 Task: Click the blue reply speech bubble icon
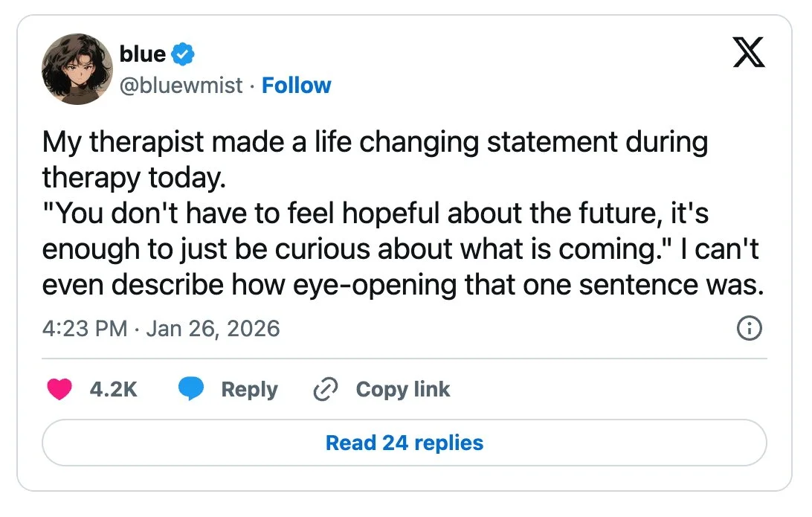point(192,389)
